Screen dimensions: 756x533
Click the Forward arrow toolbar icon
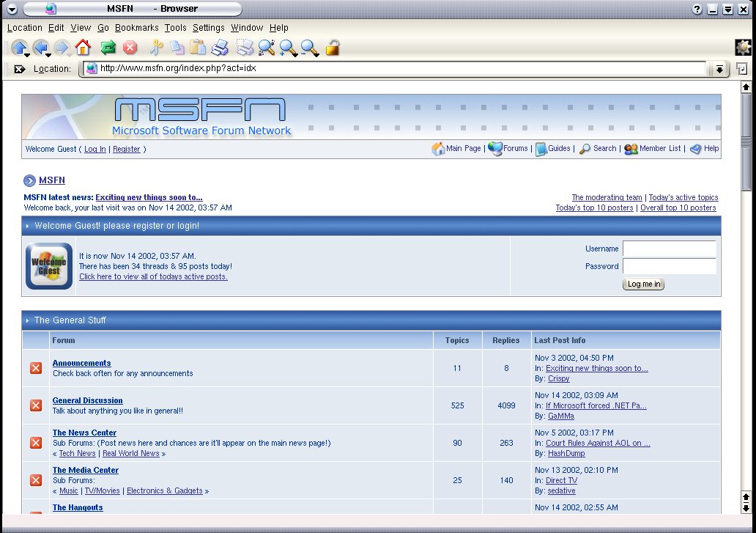tap(62, 47)
